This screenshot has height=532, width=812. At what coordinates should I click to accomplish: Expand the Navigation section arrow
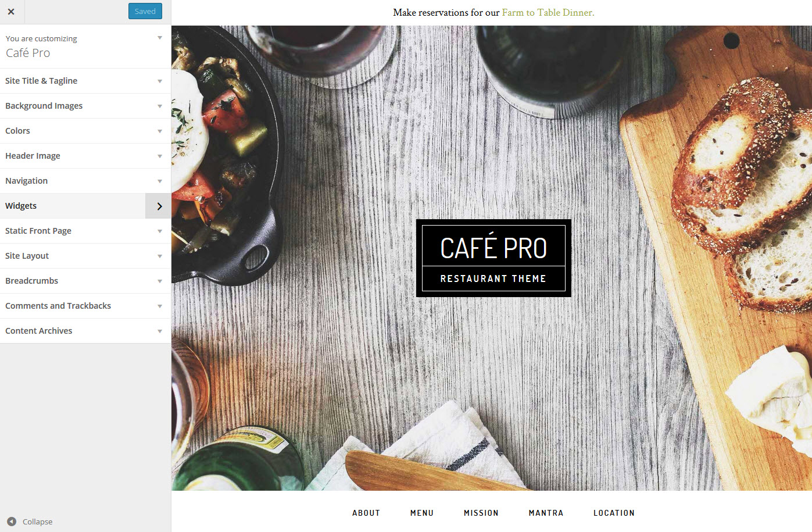click(x=160, y=181)
